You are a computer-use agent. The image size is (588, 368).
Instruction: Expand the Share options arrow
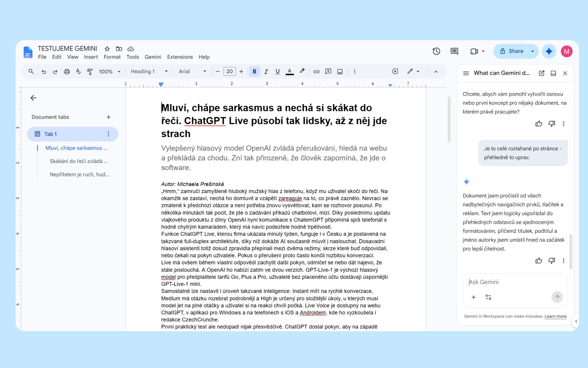click(x=533, y=51)
